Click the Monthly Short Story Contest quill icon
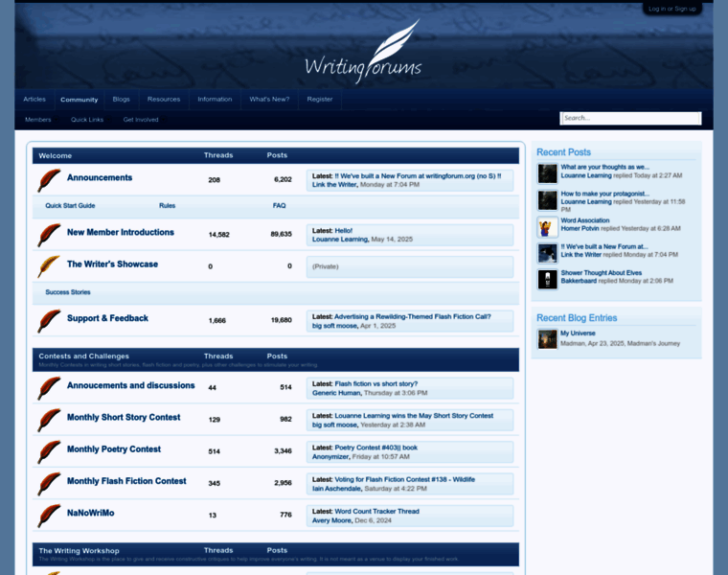This screenshot has width=728, height=575. (x=49, y=420)
